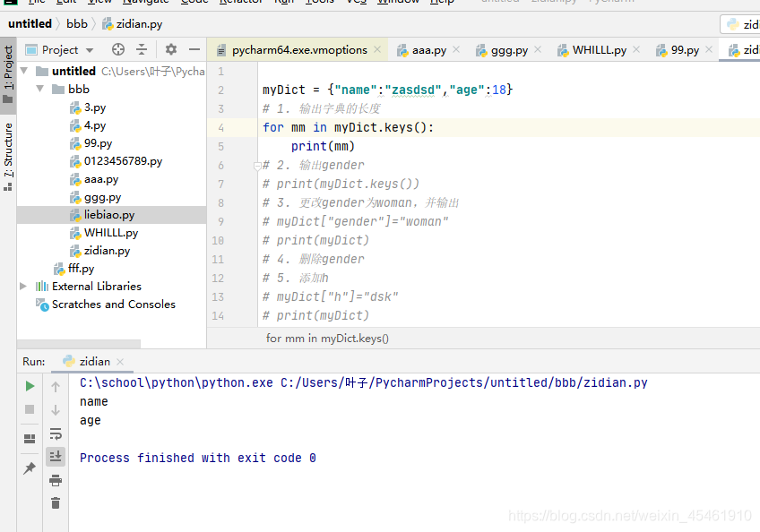Pin the Run tab with pin icon
The height and width of the screenshot is (532, 760).
tap(30, 468)
